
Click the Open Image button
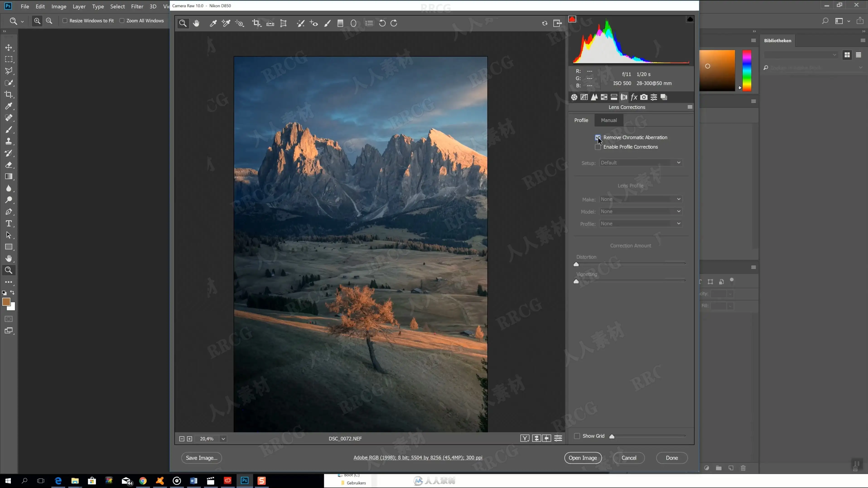[x=583, y=458]
